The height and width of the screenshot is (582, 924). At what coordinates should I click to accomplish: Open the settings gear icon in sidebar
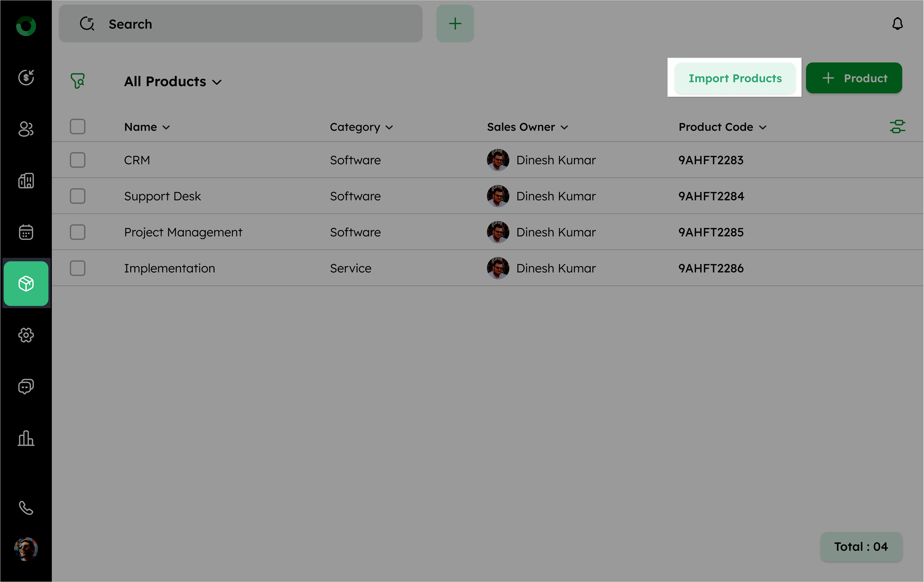[x=26, y=335]
